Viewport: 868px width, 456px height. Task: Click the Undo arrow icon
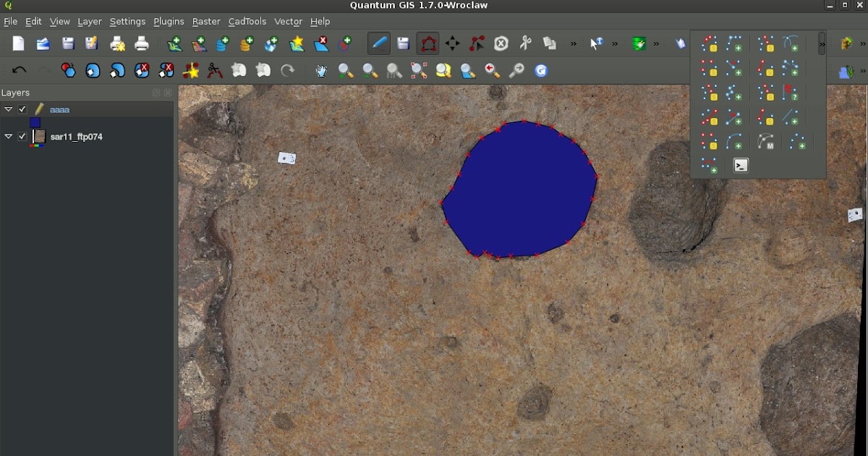(20, 71)
